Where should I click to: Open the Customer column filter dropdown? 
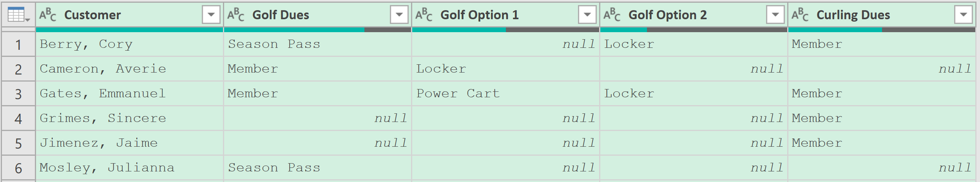click(211, 15)
